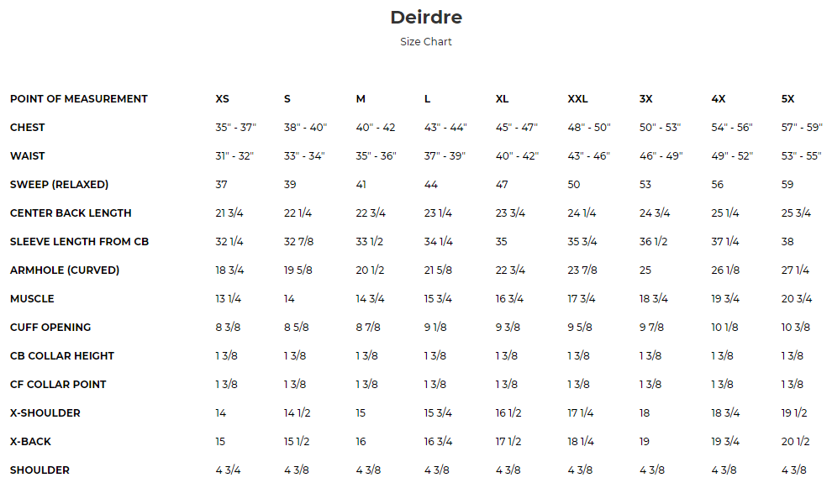Viewport: 832px width, 504px height.
Task: Click the chest measurement for size XL
Action: click(x=516, y=128)
